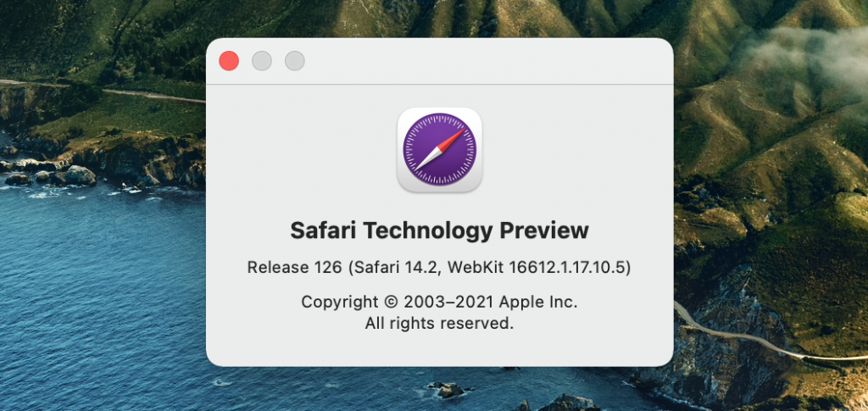Select the "Safari Technology Preview" title text
This screenshot has width=868, height=411.
point(440,230)
